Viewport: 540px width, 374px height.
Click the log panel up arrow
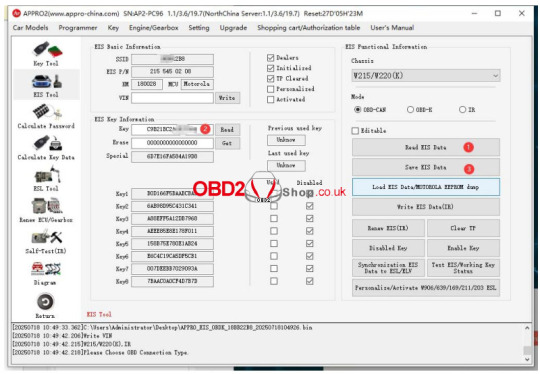pyautogui.click(x=527, y=328)
